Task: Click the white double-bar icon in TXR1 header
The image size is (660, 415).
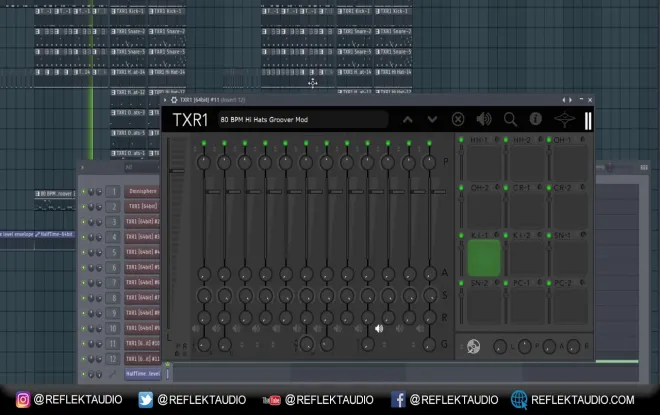Action: point(588,120)
